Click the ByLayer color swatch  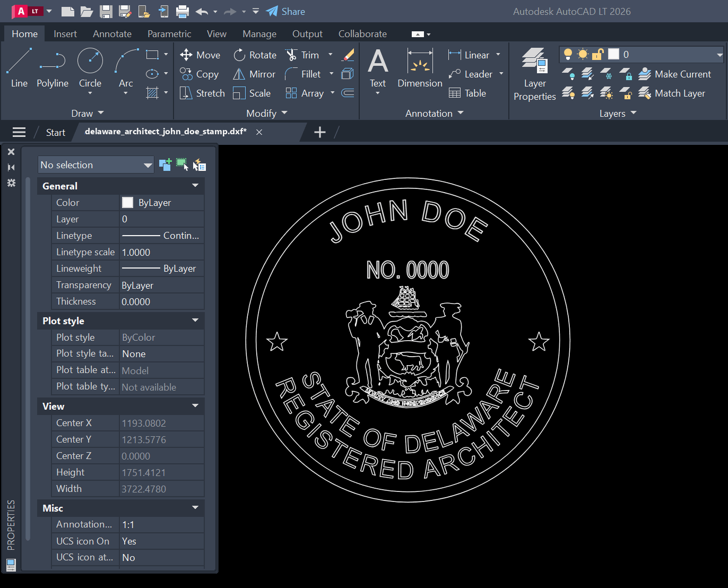[127, 202]
